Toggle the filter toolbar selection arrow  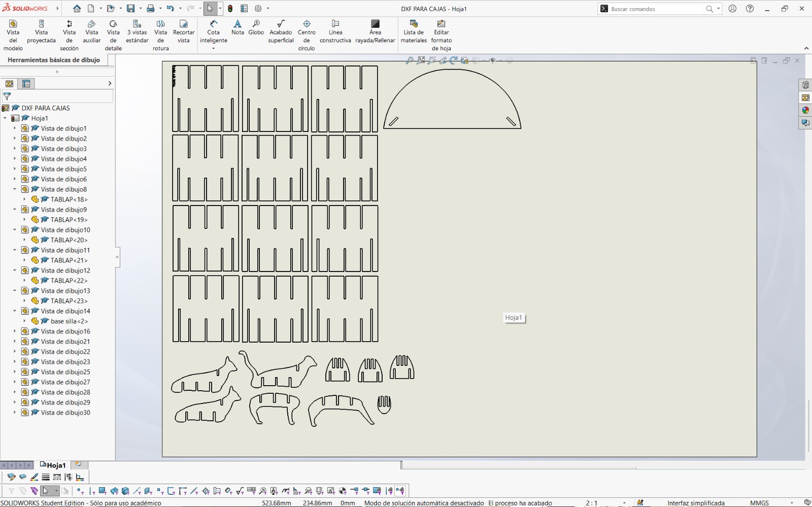coord(46,491)
